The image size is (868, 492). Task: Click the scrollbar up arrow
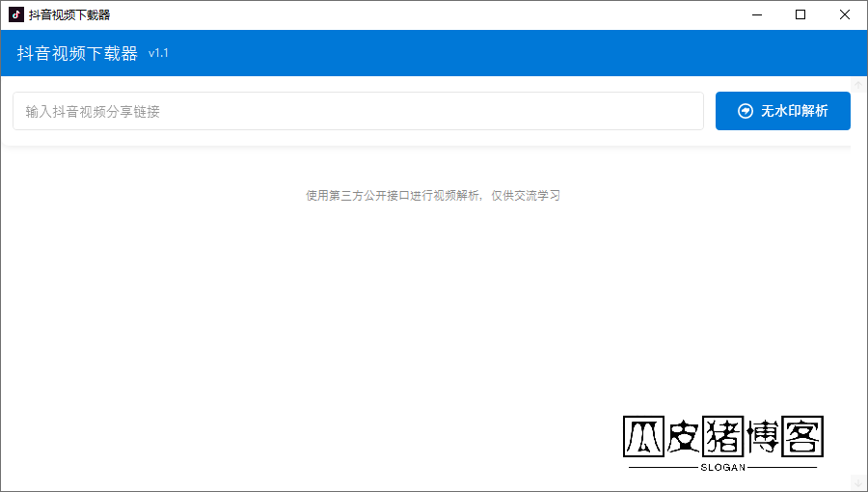[x=858, y=85]
